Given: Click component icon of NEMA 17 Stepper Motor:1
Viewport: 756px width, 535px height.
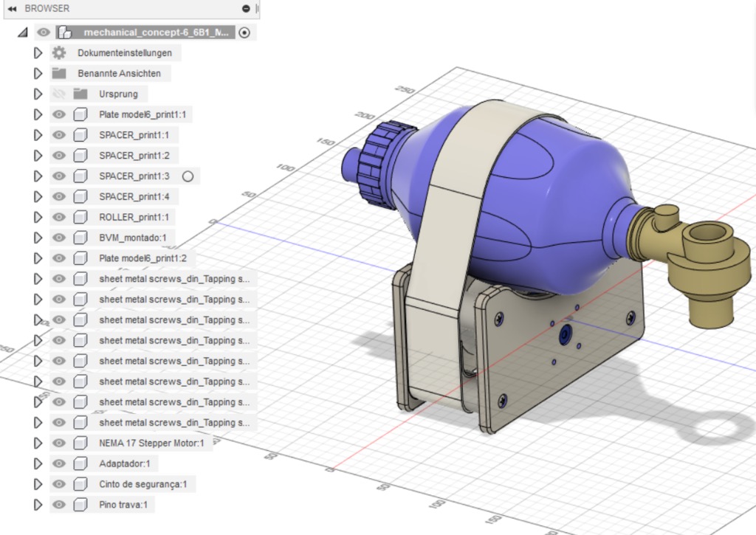Looking at the screenshot, I should tap(80, 443).
